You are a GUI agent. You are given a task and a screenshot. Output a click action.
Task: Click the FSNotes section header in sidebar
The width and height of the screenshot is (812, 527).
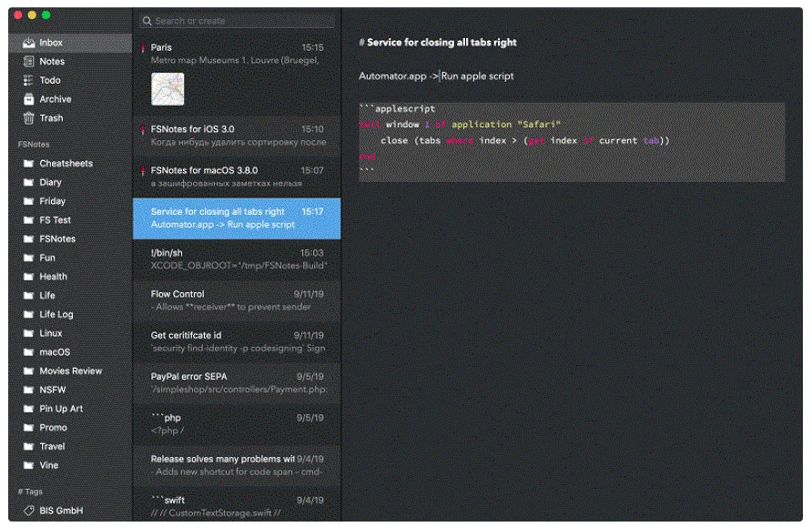point(34,145)
